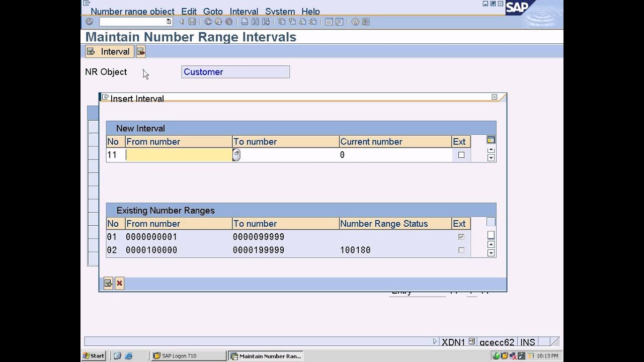
Task: Click the New Interval table scroll up arrow
Action: 491,150
